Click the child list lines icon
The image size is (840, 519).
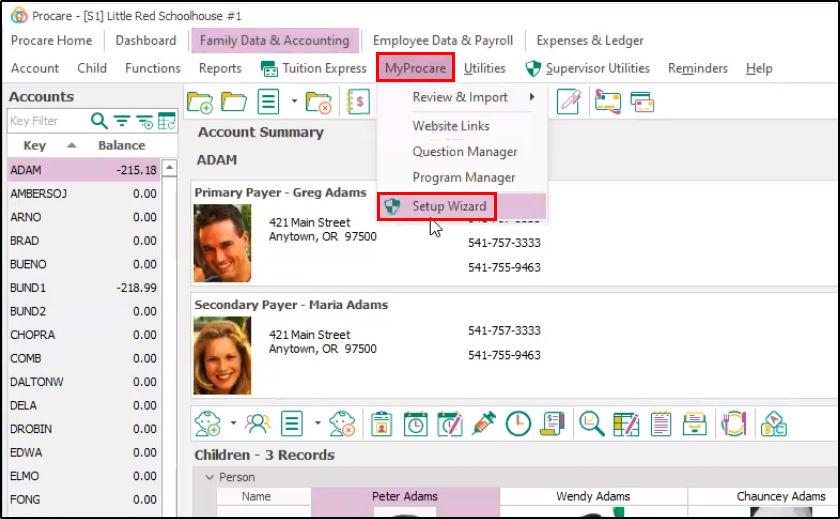pyautogui.click(x=292, y=424)
